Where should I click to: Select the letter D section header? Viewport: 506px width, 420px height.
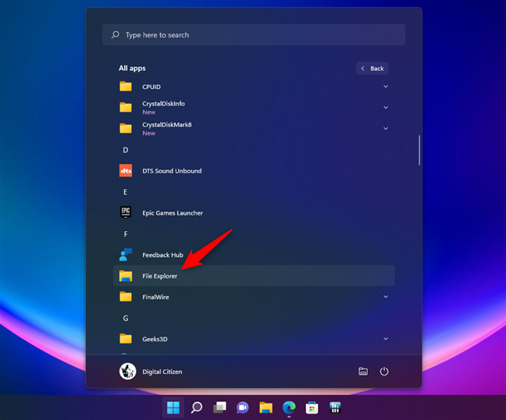(126, 150)
